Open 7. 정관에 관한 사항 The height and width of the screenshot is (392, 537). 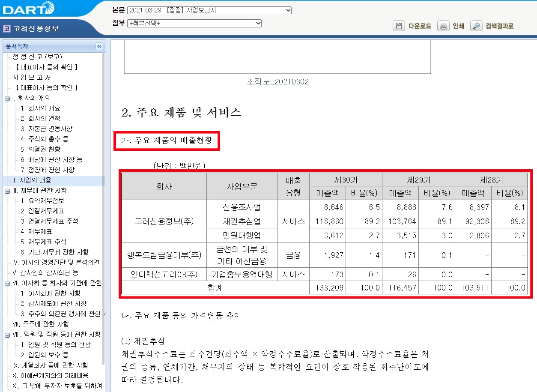click(x=47, y=170)
